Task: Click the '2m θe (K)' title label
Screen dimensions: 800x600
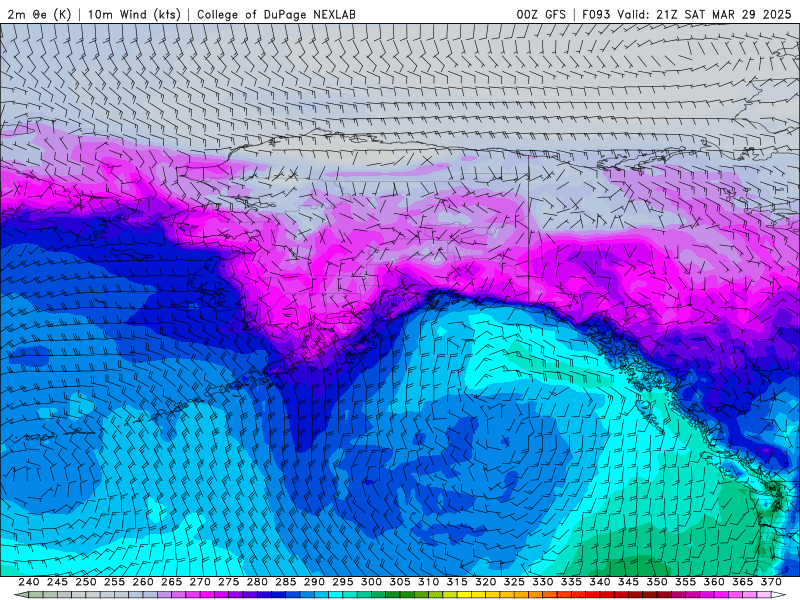Action: click(39, 14)
